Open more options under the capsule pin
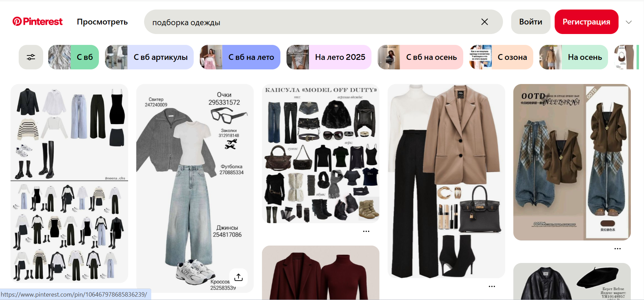The width and height of the screenshot is (644, 300). click(x=366, y=231)
